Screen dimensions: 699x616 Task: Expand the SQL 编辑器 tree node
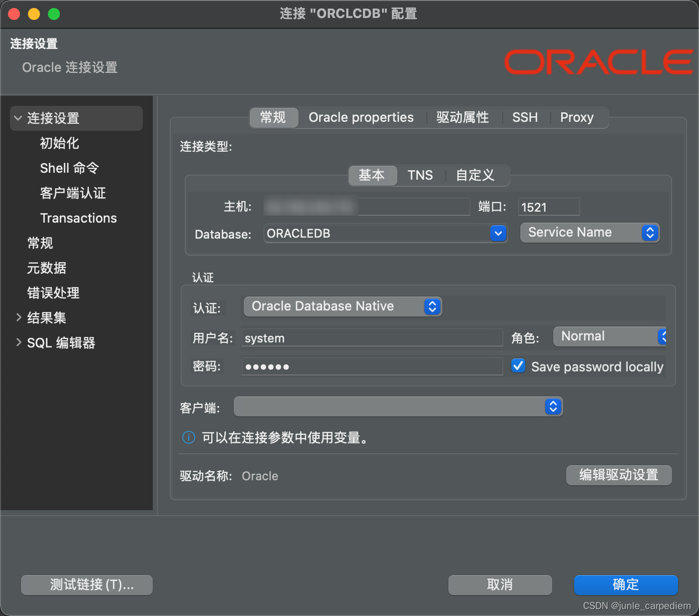tap(18, 342)
